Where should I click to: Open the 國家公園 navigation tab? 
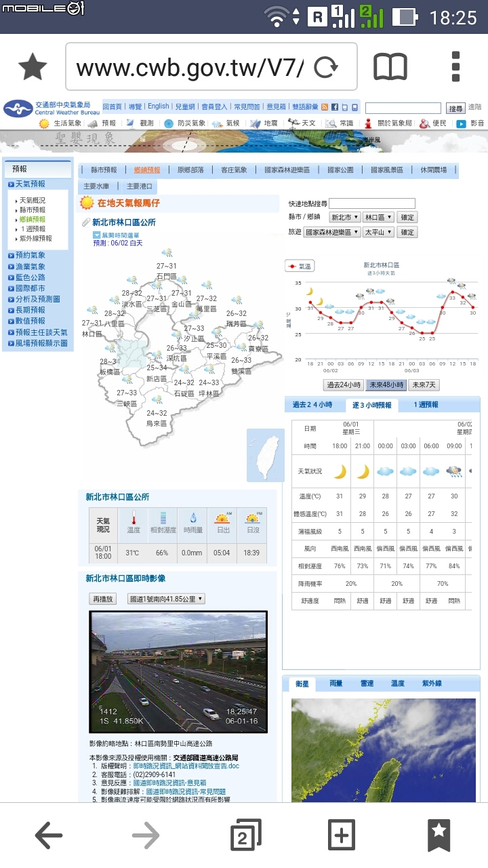coord(340,170)
